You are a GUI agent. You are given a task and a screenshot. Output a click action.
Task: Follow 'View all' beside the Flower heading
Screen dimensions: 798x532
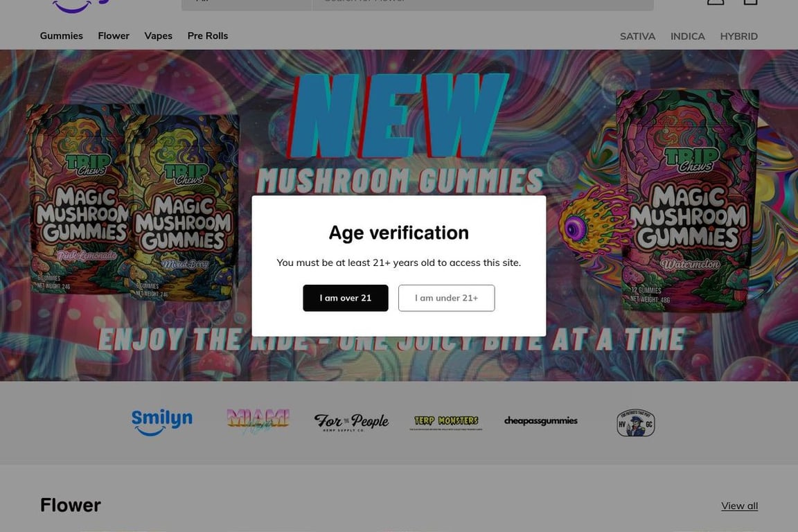(740, 506)
